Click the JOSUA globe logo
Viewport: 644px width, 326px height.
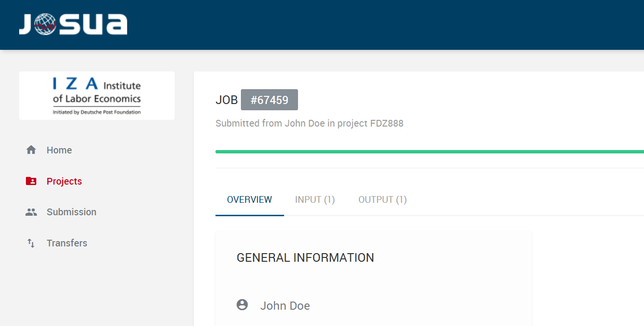pos(46,25)
